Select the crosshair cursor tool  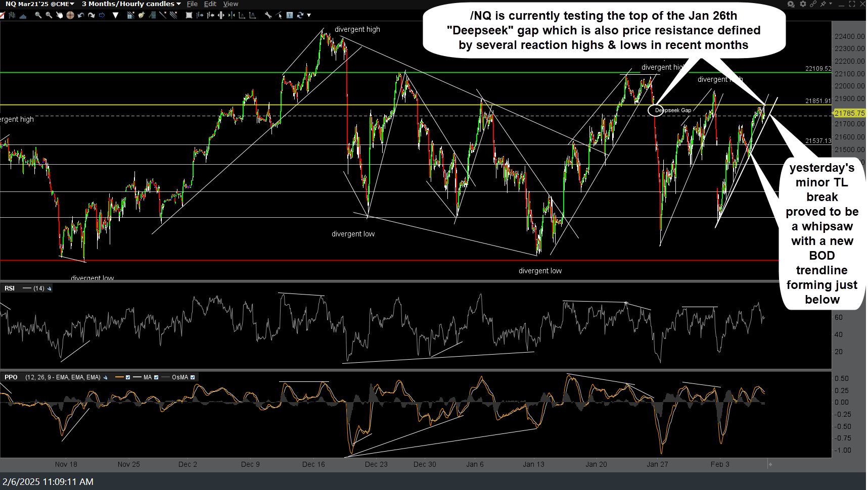click(x=70, y=15)
